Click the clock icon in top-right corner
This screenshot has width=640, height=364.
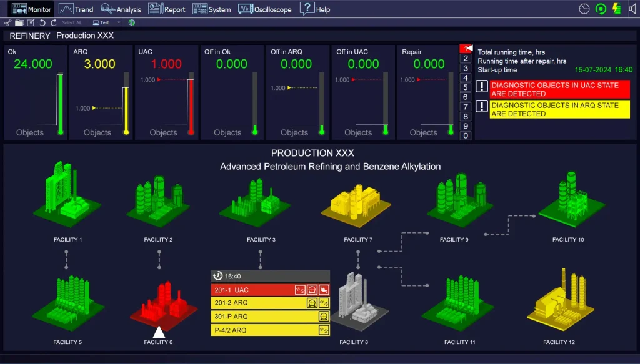point(584,9)
